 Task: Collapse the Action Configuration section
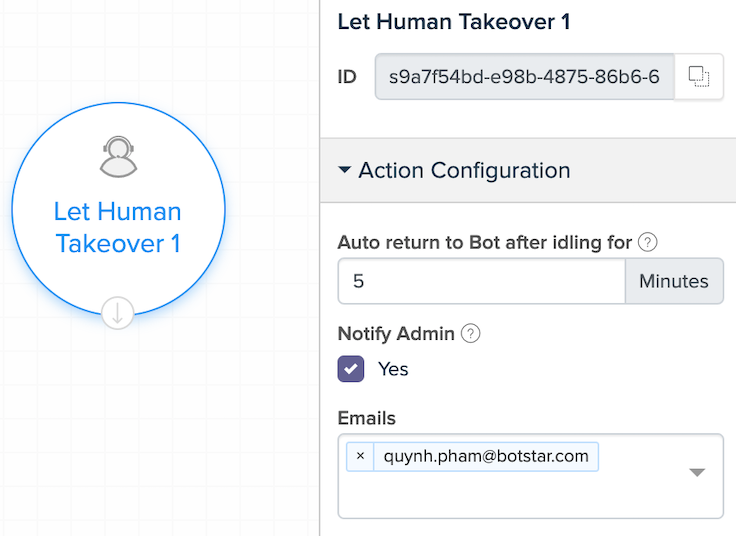click(344, 170)
